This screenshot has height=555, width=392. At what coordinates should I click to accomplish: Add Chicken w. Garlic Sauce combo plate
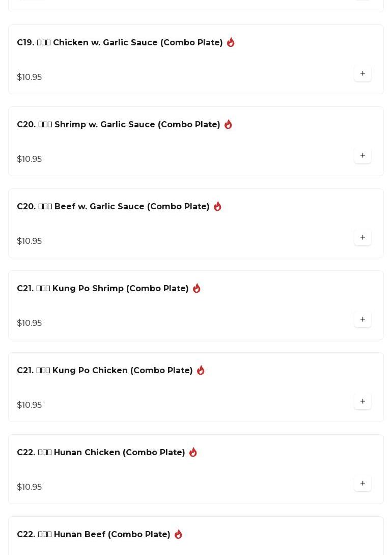pos(362,74)
